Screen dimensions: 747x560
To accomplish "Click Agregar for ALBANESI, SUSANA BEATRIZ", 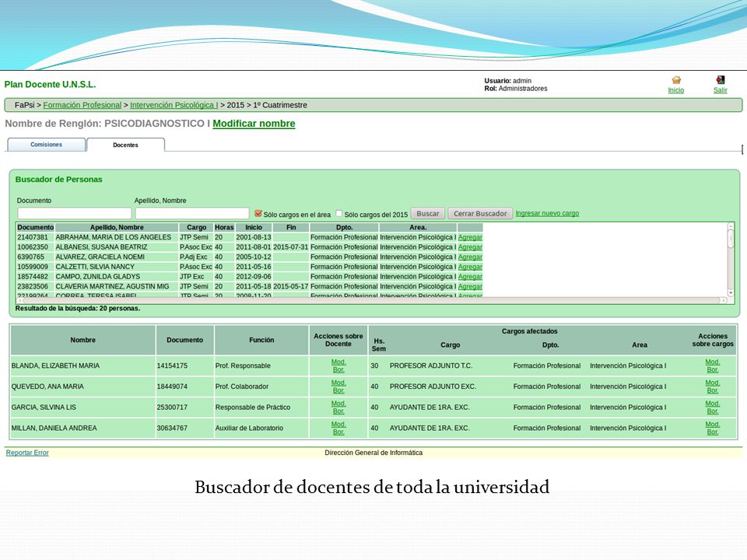I will (x=470, y=247).
